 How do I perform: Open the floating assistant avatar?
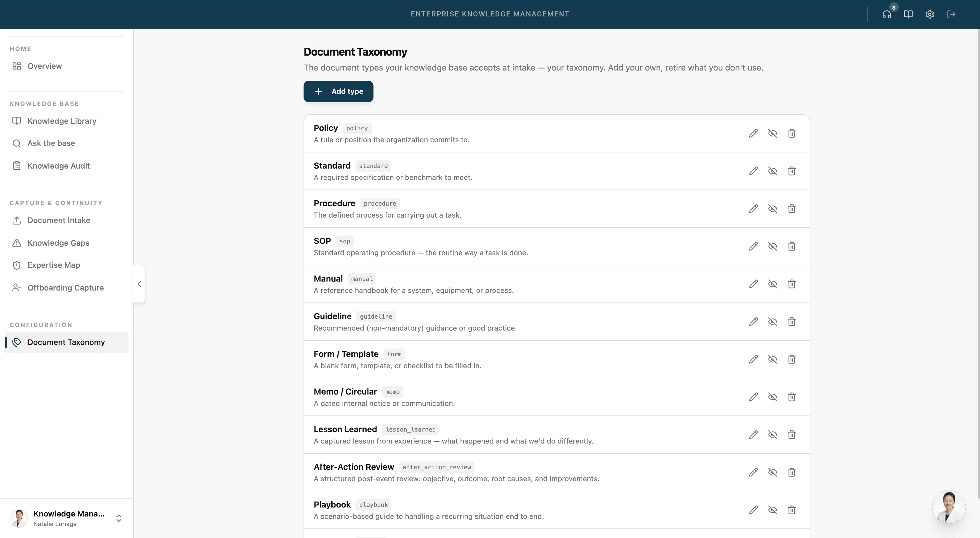(x=949, y=507)
